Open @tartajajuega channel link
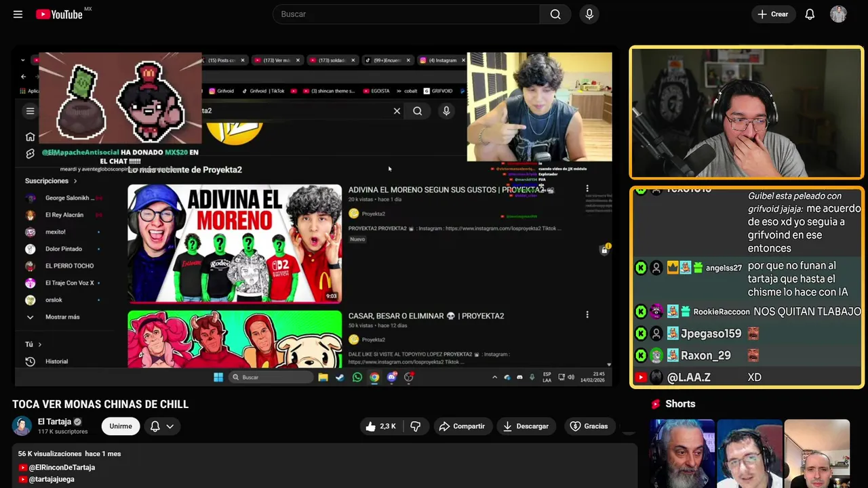 pos(52,479)
